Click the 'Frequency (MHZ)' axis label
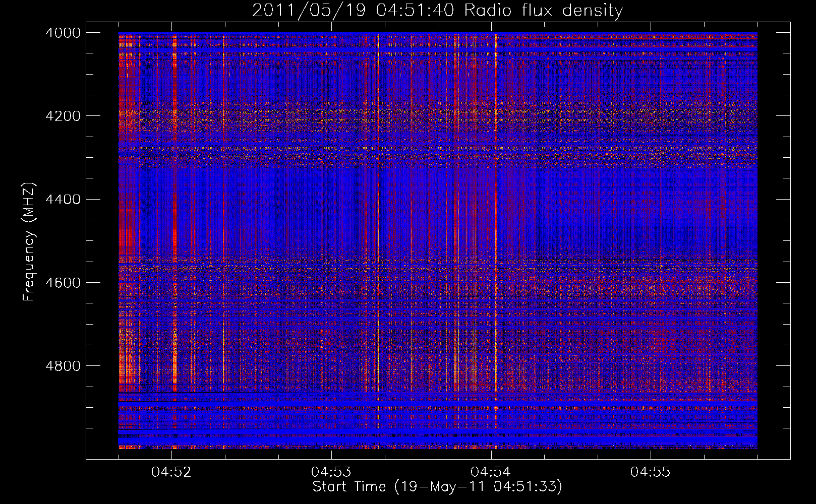This screenshot has height=504, width=816. (x=29, y=242)
